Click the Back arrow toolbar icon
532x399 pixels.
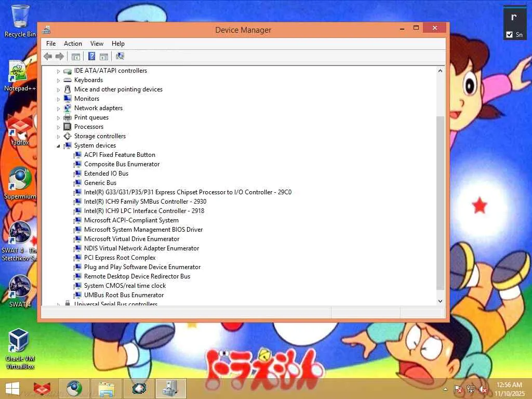coord(48,56)
